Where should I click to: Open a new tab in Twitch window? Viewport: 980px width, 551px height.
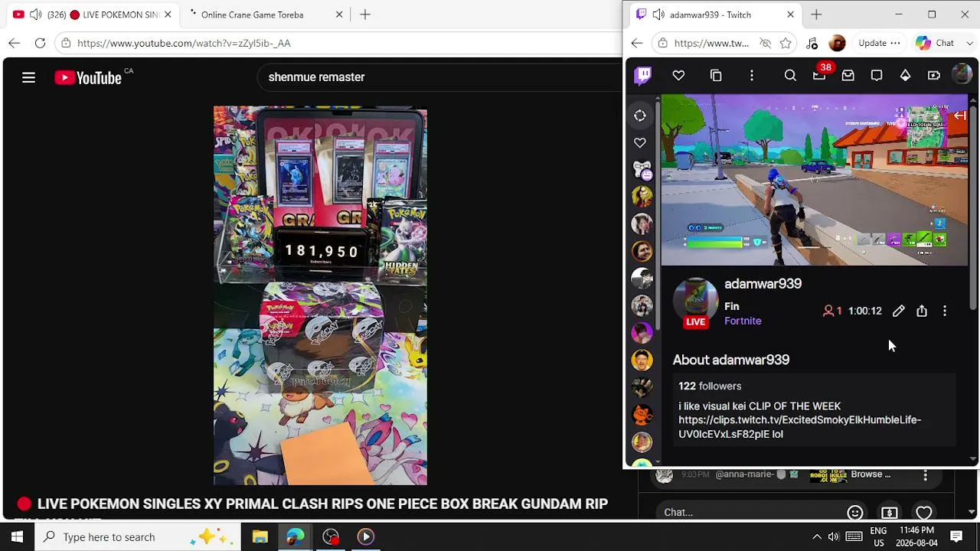[x=816, y=15]
